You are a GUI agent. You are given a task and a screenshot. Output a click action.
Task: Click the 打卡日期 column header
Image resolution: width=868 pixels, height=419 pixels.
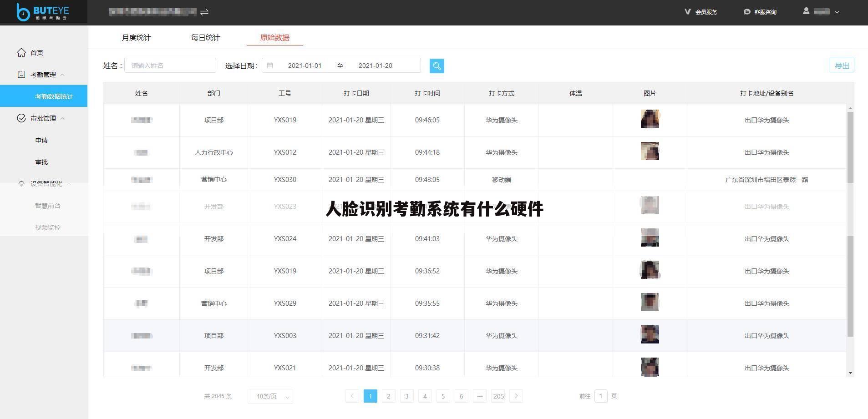(356, 93)
